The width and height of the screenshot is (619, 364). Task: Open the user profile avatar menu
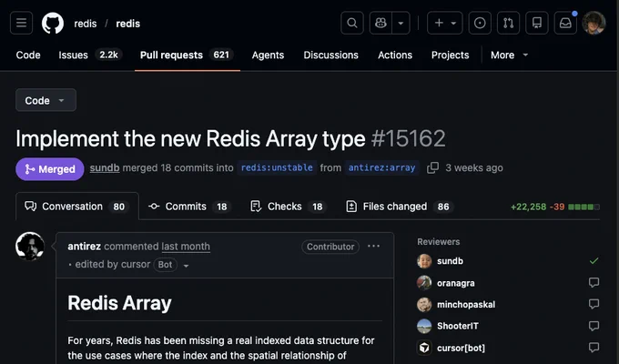(x=594, y=23)
